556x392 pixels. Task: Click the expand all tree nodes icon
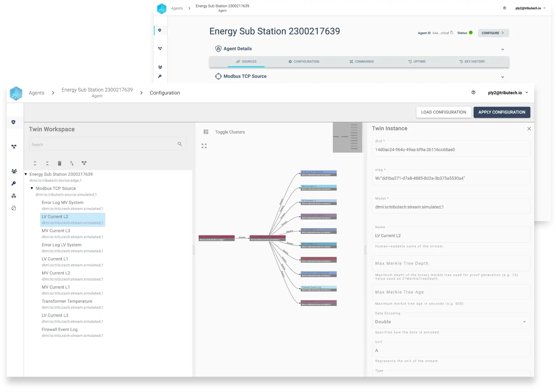point(35,163)
